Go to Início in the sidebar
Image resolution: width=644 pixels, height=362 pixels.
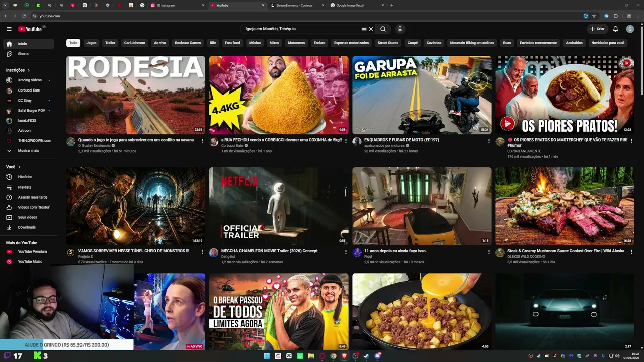point(29,44)
